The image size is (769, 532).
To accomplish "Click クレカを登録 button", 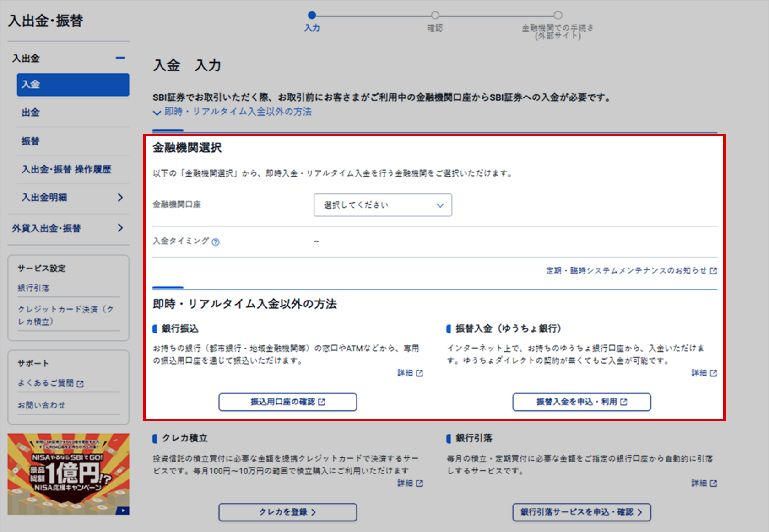I will (287, 512).
